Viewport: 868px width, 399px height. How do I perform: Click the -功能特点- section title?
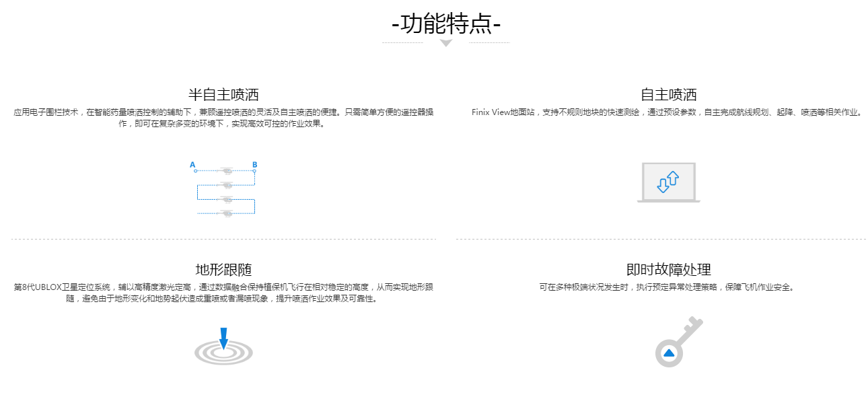pyautogui.click(x=445, y=24)
